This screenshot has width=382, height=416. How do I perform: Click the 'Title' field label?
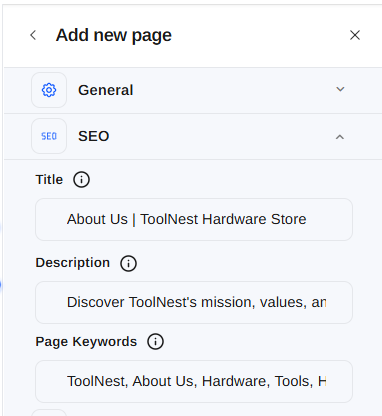point(49,180)
